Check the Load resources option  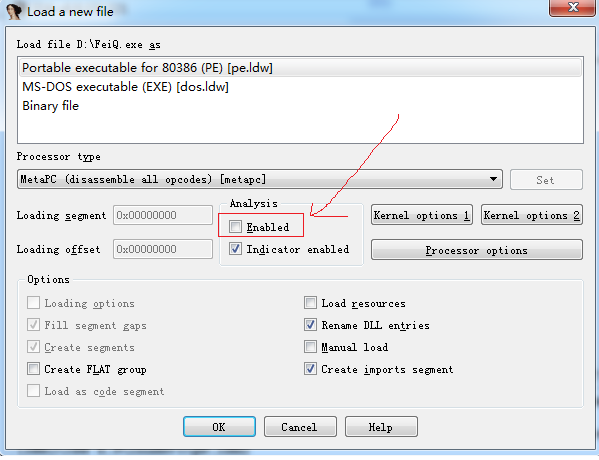(x=310, y=303)
